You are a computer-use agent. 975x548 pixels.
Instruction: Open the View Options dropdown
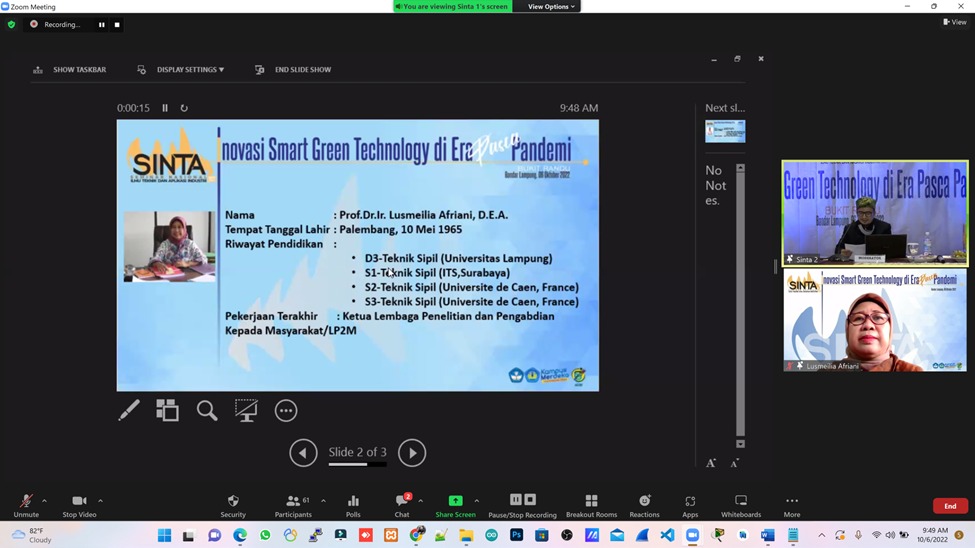pos(551,7)
